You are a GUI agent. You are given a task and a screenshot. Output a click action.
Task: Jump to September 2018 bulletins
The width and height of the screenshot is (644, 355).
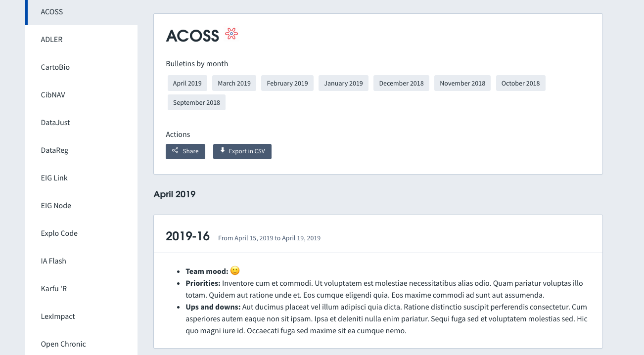(196, 102)
